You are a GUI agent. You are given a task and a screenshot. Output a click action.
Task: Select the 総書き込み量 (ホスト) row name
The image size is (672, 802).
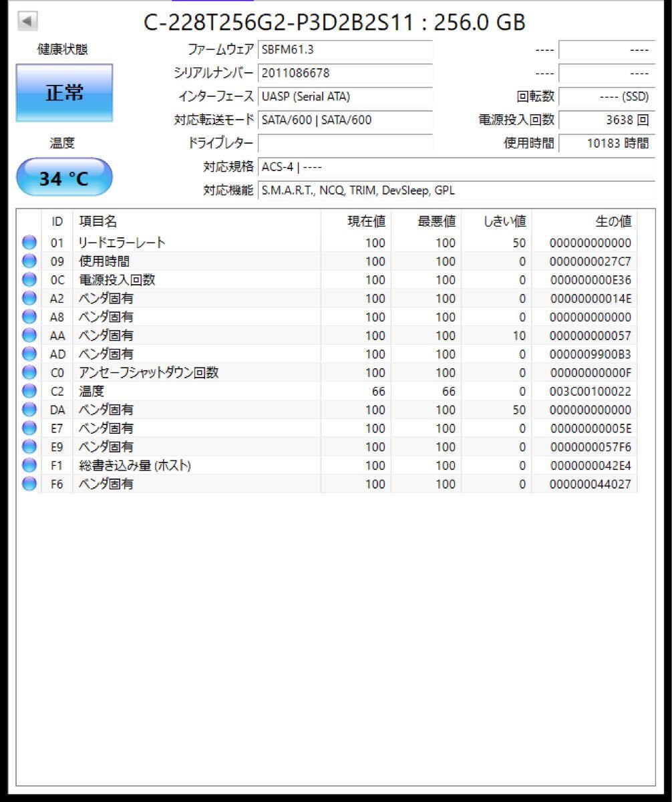tap(135, 465)
